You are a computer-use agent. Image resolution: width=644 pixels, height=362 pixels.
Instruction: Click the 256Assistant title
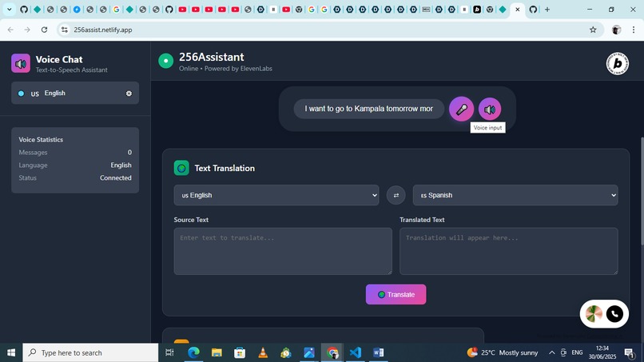tap(212, 57)
